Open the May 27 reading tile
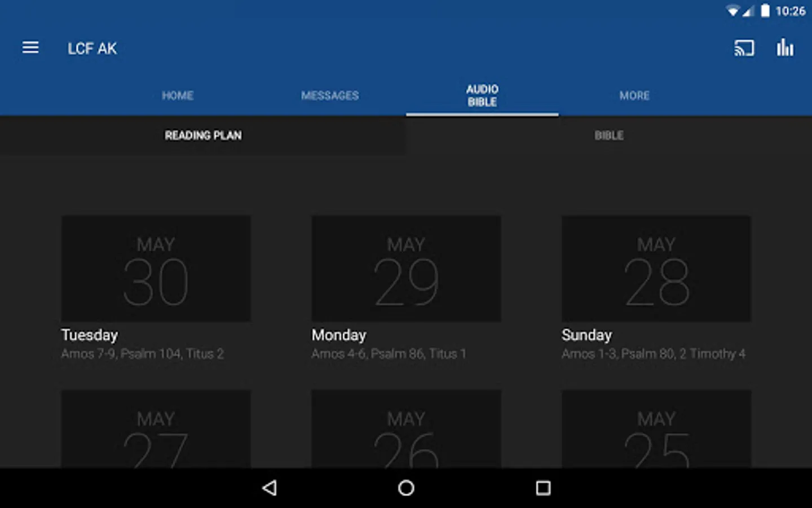The height and width of the screenshot is (508, 812). coord(156,429)
